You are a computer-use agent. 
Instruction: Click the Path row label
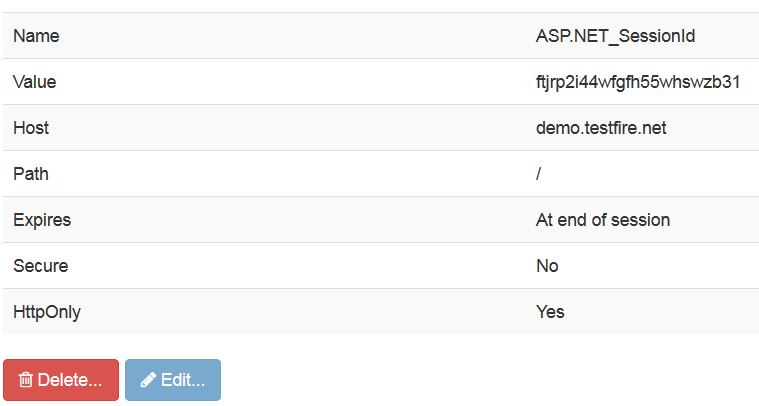(31, 174)
